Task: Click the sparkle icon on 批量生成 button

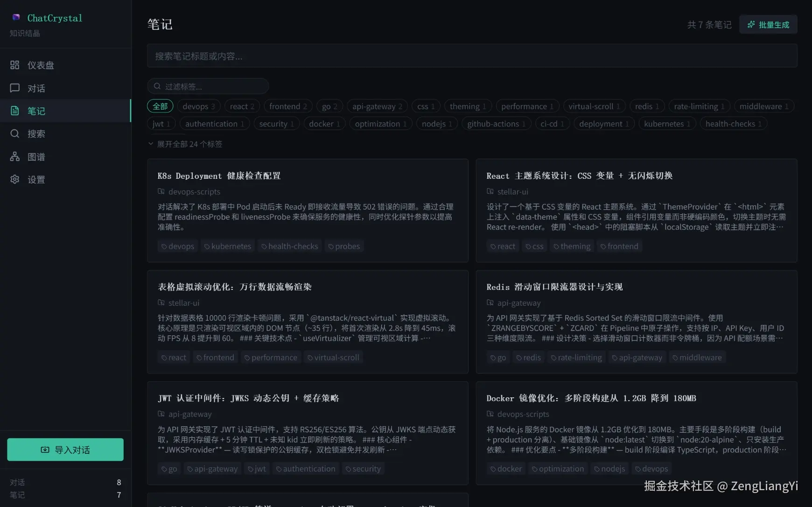Action: coord(751,24)
